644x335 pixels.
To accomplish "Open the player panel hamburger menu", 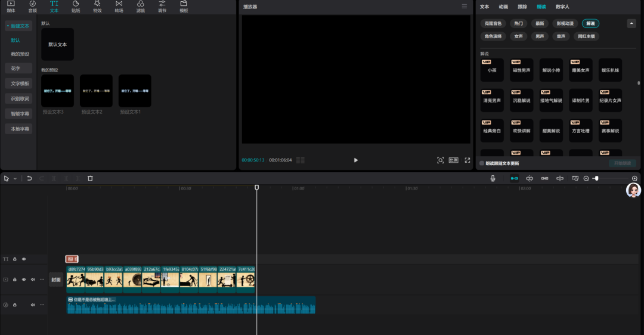I will point(465,7).
